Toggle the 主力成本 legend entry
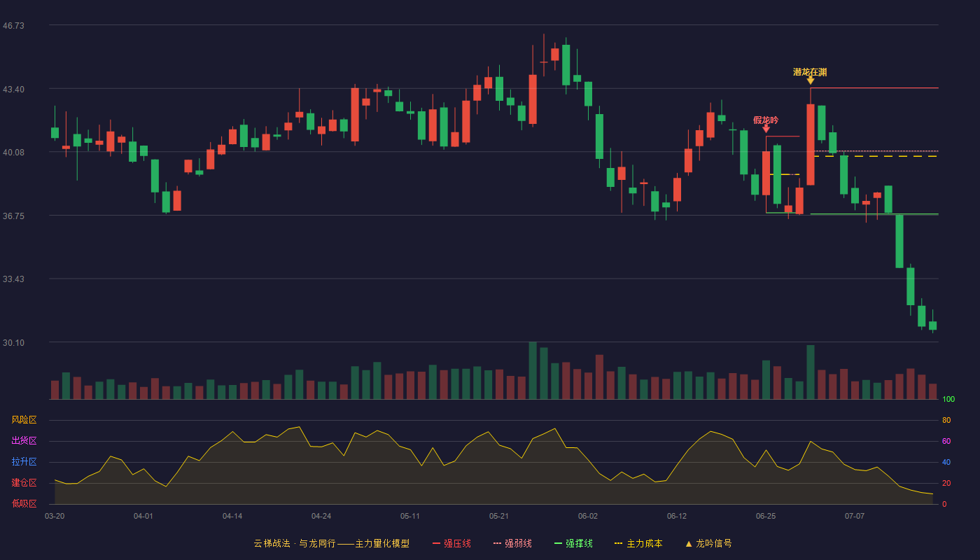Image resolution: width=980 pixels, height=560 pixels. [638, 543]
